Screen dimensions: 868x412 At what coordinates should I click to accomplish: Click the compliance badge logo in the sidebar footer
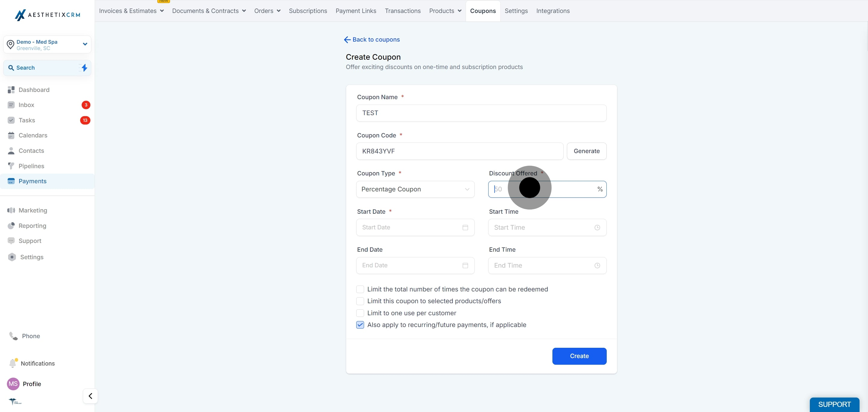click(15, 401)
